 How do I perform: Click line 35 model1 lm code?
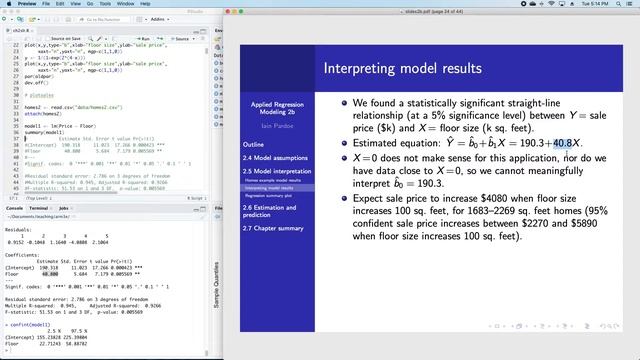point(60,126)
